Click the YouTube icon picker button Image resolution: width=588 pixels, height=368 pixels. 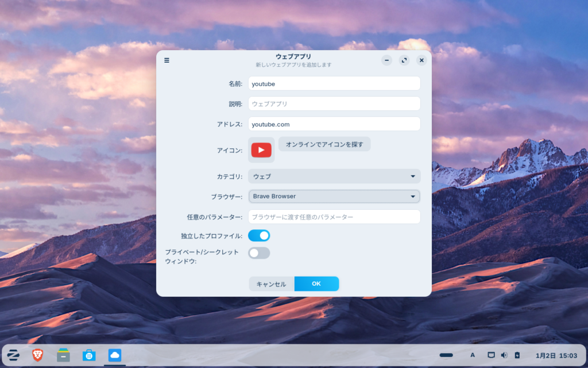tap(261, 150)
